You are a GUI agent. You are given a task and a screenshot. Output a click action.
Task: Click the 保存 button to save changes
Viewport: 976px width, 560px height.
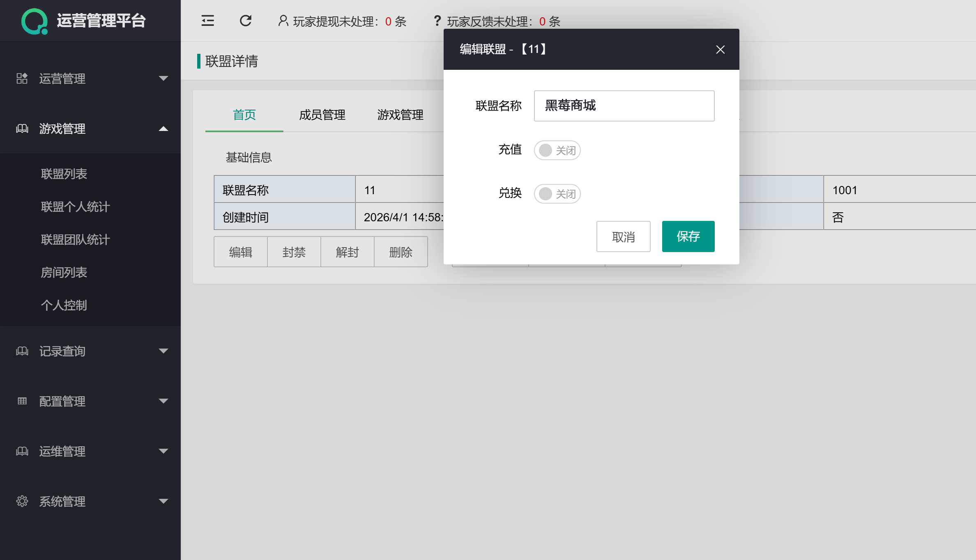(x=688, y=236)
